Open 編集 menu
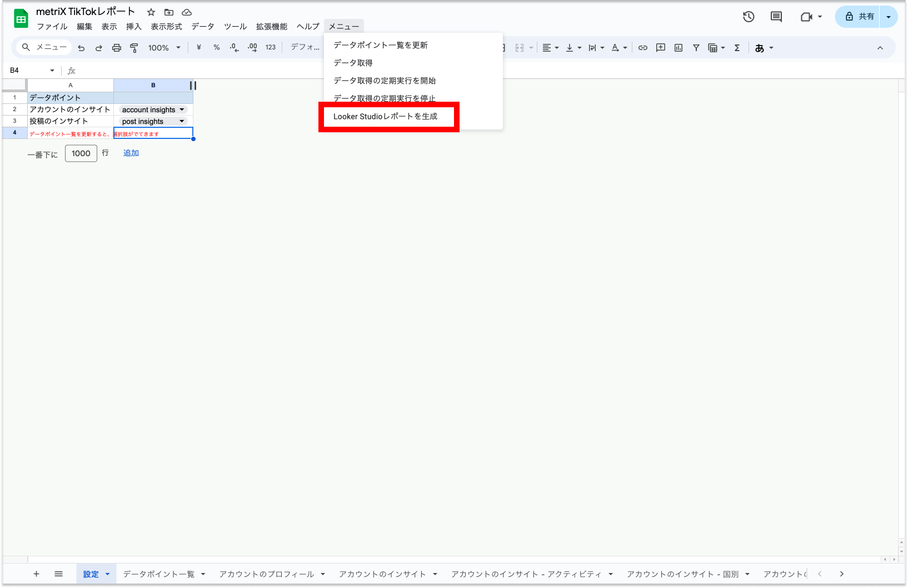Screen dimensions: 908x588 pos(84,27)
